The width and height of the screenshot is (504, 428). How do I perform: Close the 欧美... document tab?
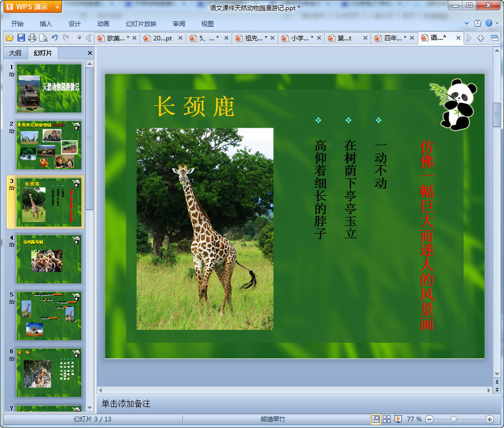[x=134, y=38]
